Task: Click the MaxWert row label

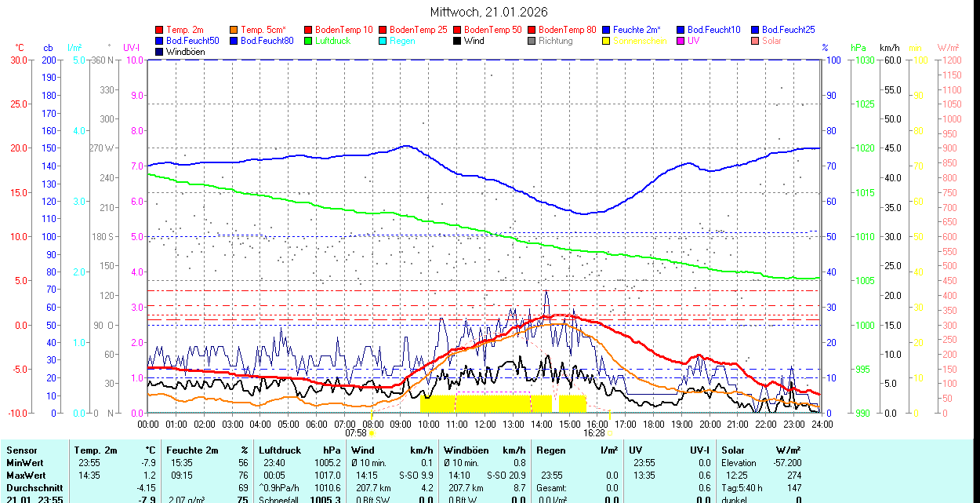Action: click(27, 476)
